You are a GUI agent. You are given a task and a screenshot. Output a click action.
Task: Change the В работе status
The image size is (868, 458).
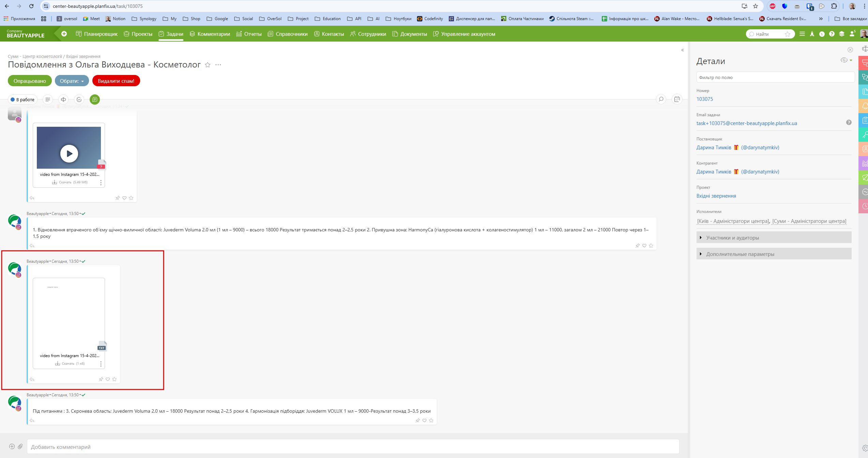[23, 100]
